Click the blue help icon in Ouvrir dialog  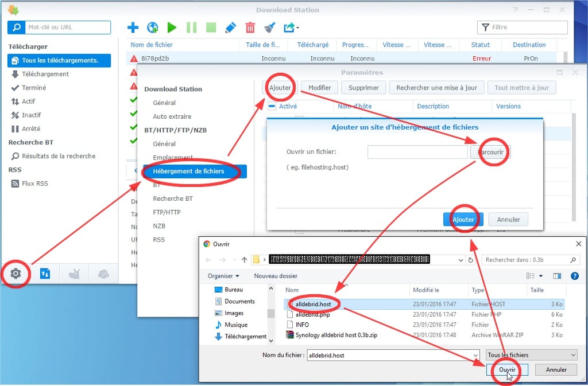click(574, 276)
